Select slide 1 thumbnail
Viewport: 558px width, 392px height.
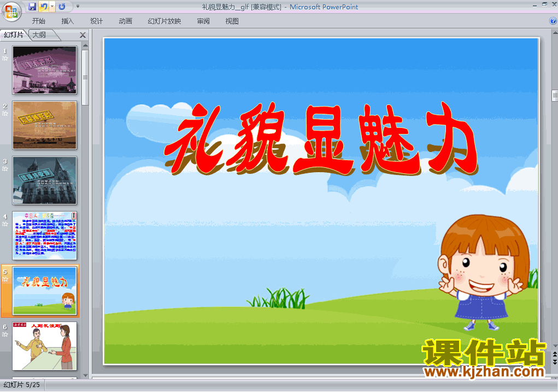tap(44, 70)
